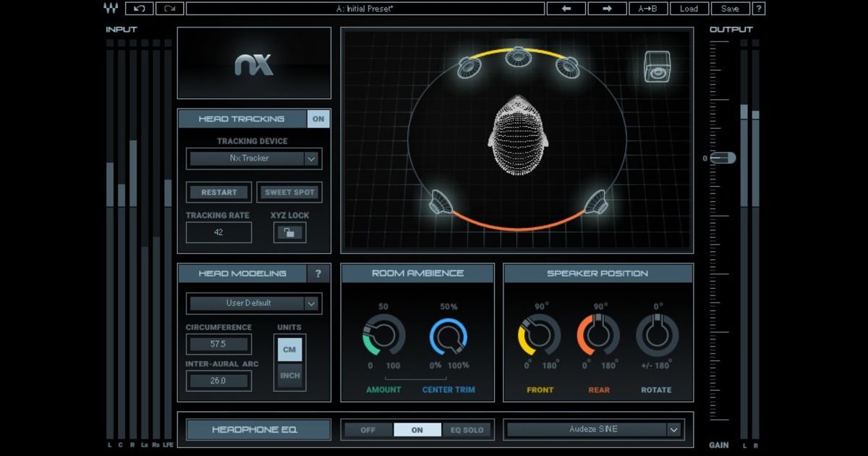Image resolution: width=868 pixels, height=456 pixels.
Task: Click the OUTPUT meters label
Action: tap(731, 30)
